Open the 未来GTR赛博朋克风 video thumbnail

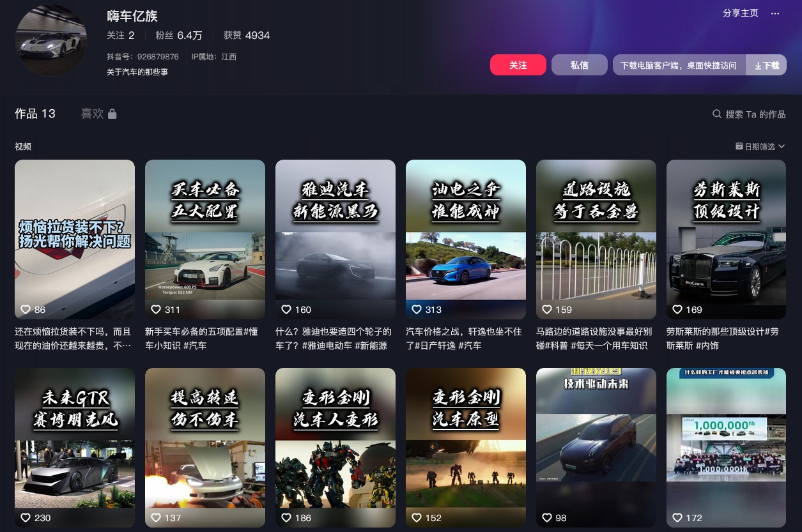pos(75,448)
